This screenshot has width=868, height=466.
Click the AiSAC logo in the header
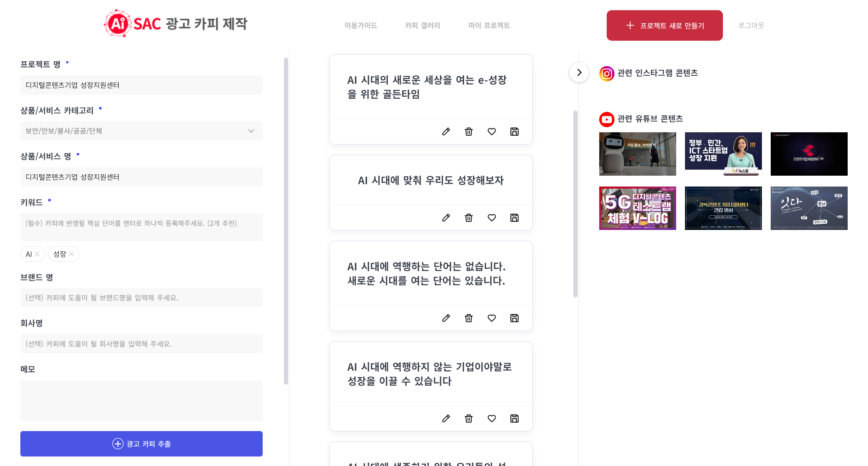coord(176,24)
